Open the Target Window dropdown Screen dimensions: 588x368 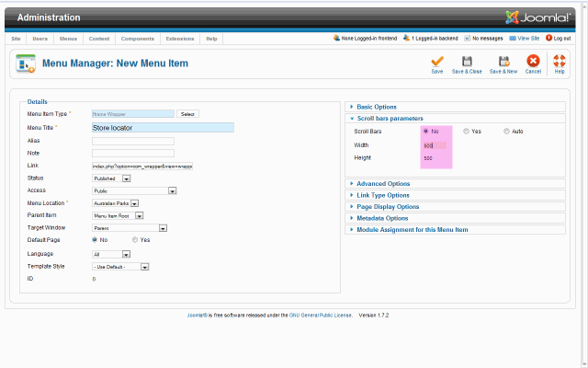pyautogui.click(x=162, y=227)
